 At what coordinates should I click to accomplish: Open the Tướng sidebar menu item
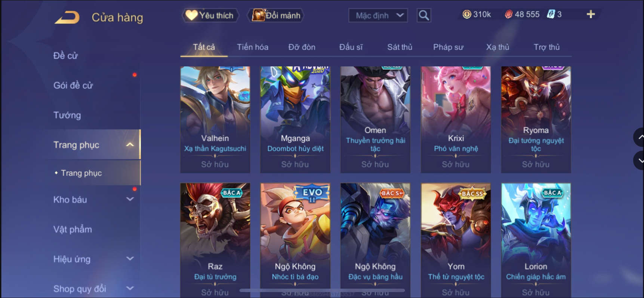click(67, 115)
